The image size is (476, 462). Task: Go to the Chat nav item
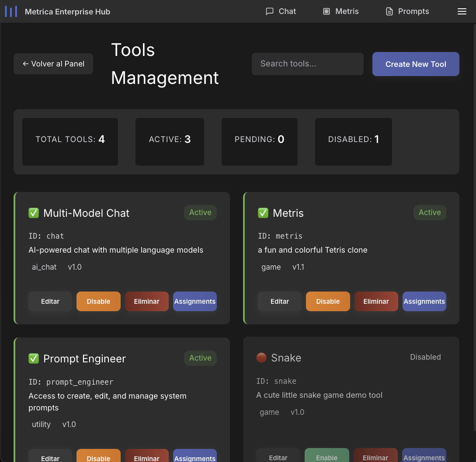tap(281, 11)
